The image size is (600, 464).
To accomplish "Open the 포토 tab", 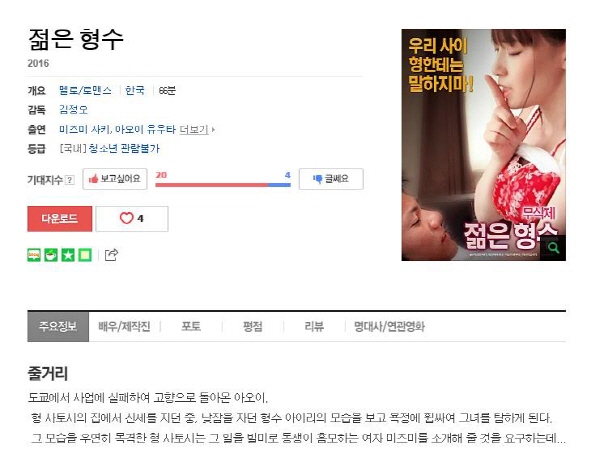I will [x=191, y=327].
